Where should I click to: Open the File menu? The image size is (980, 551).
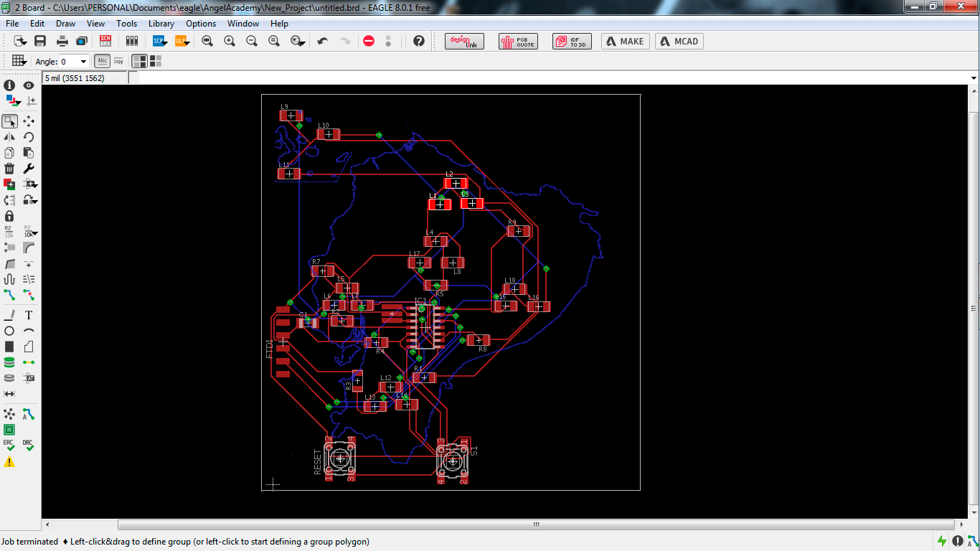click(x=12, y=24)
